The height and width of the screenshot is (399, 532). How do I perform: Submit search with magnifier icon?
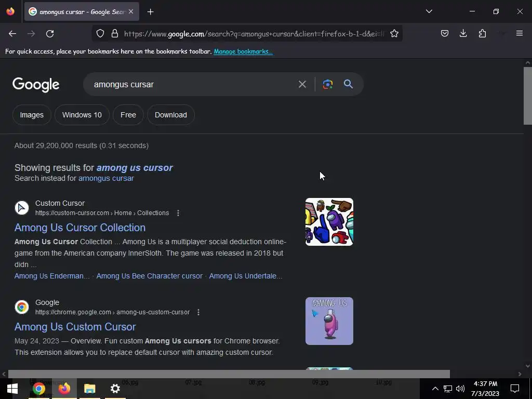pyautogui.click(x=348, y=84)
